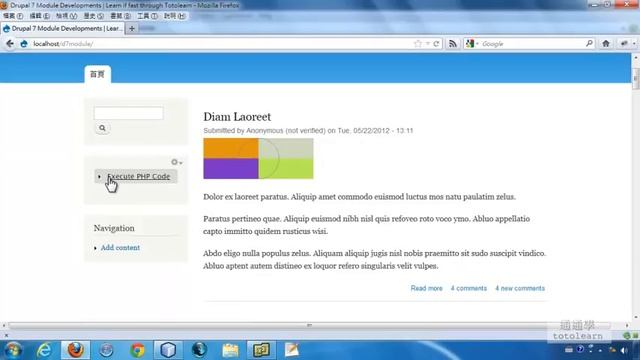This screenshot has height=360, width=640.
Task: Open the globe application taskbar icon
Action: pyautogui.click(x=199, y=350)
